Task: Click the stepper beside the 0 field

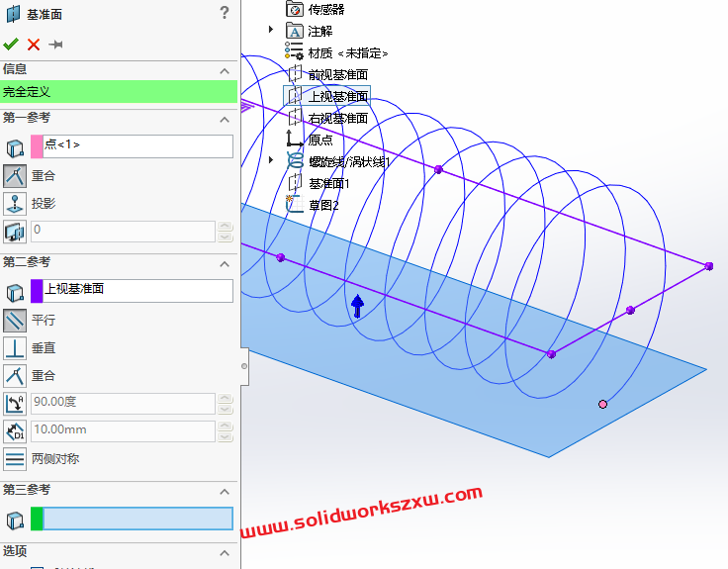Action: (x=226, y=232)
